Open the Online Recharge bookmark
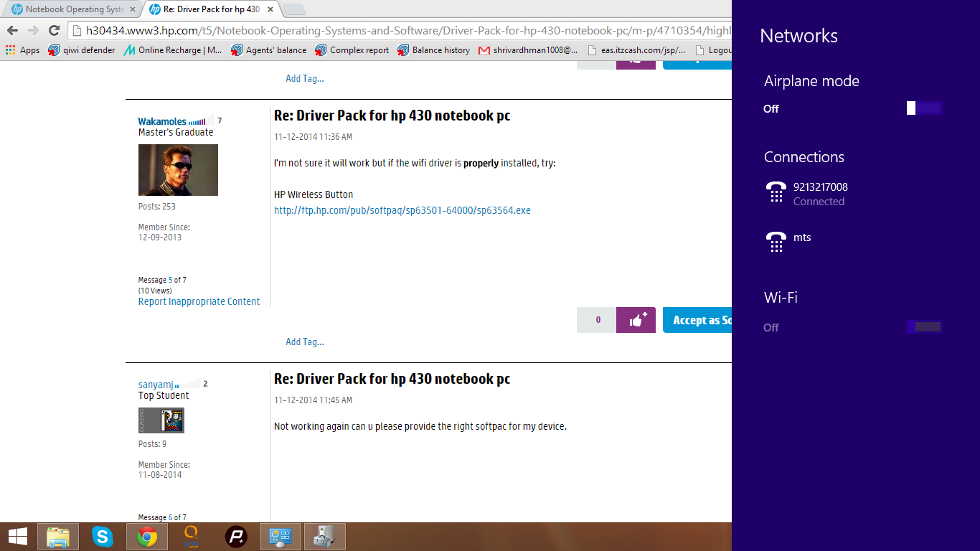 (173, 50)
